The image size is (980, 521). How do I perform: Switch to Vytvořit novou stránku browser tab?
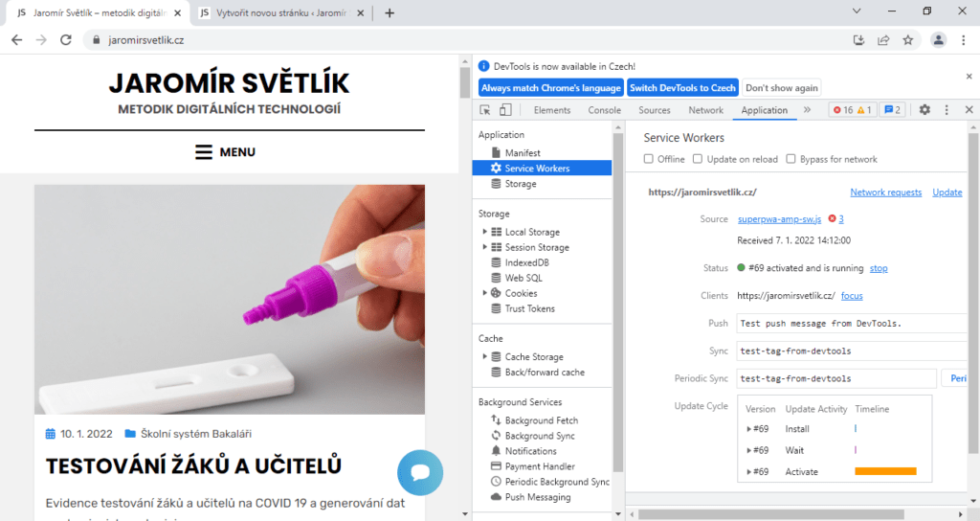(280, 13)
